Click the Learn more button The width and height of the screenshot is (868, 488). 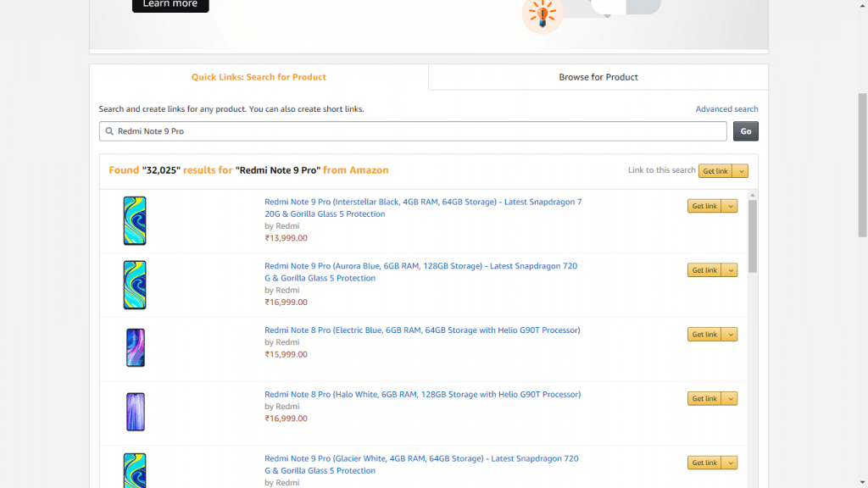point(170,4)
